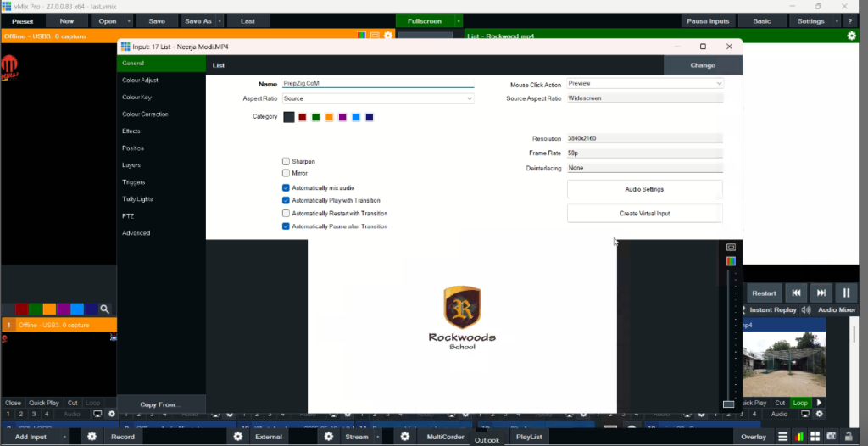The height and width of the screenshot is (446, 868).
Task: Expand the Aspect Ratio dropdown
Action: (x=469, y=98)
